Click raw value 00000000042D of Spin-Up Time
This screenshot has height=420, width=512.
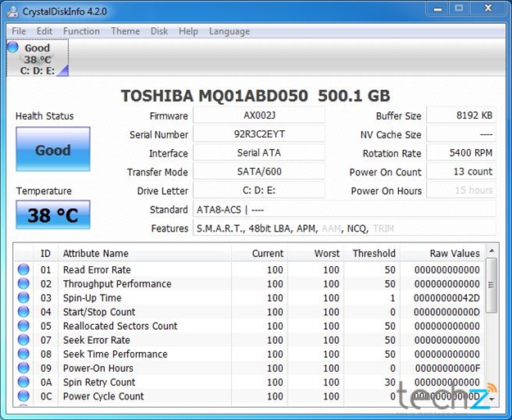[x=446, y=298]
